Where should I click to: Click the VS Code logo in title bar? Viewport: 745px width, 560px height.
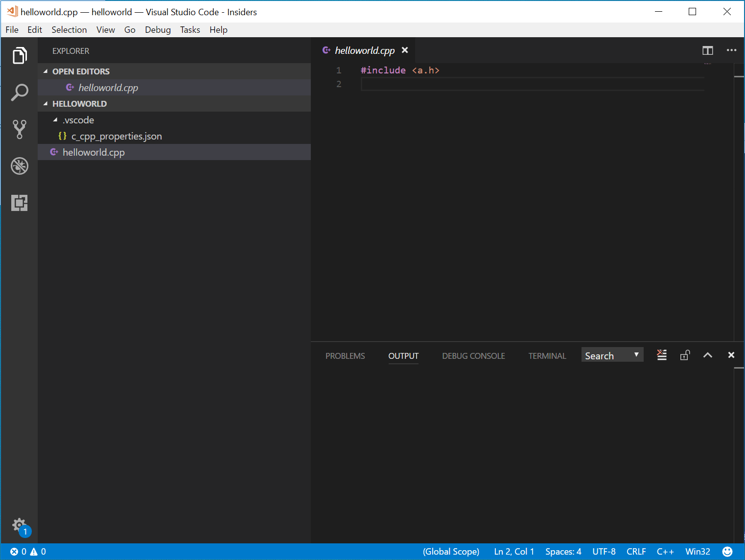pyautogui.click(x=12, y=11)
